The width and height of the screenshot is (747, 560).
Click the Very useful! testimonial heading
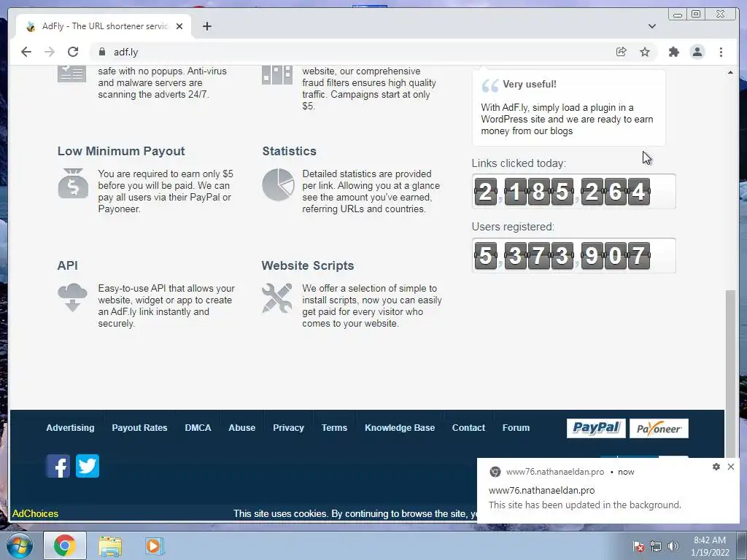coord(530,85)
